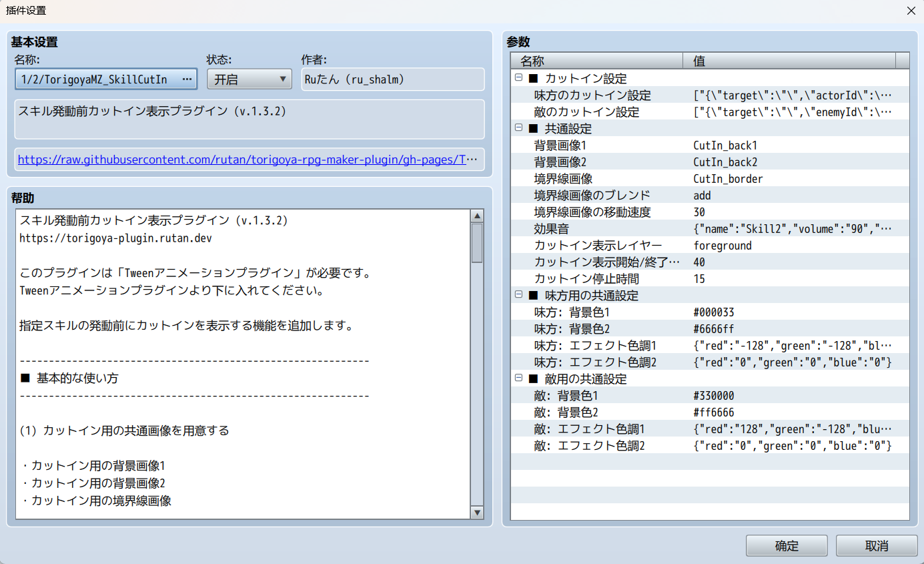
Task: Select the 味方のカットイン設定 row
Action: point(710,95)
